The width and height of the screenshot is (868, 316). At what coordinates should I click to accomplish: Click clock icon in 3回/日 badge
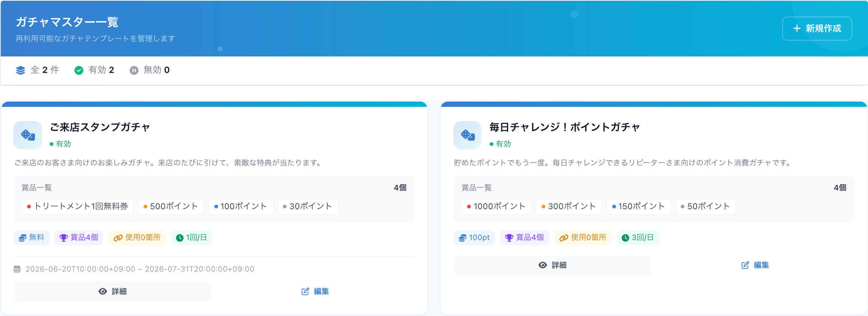[x=625, y=238]
